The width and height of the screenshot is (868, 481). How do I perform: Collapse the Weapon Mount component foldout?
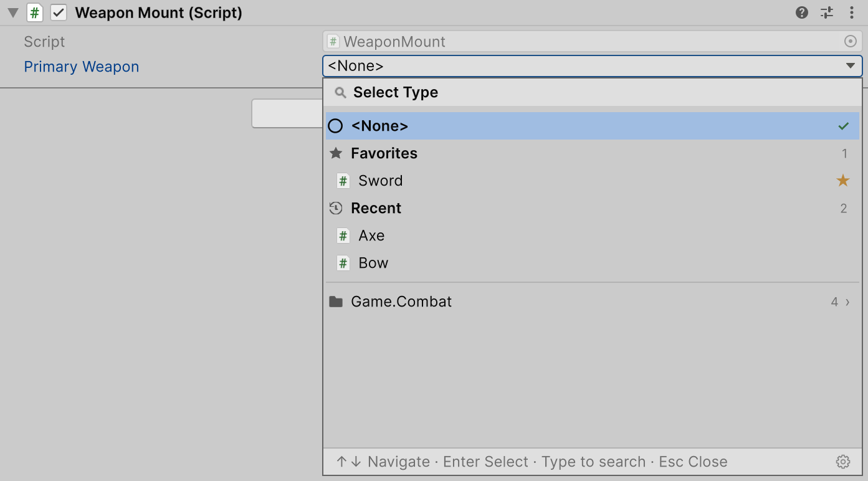pos(12,12)
